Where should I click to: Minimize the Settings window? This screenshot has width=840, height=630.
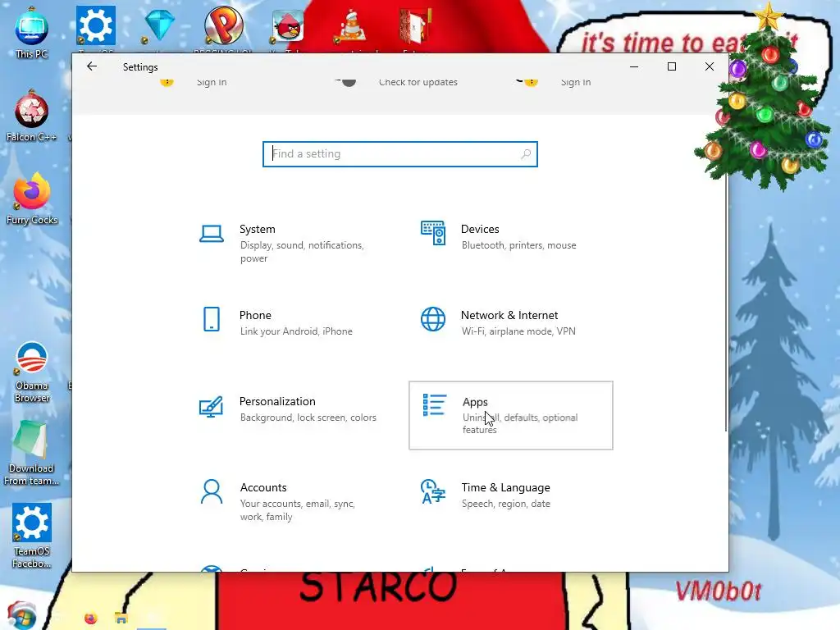[634, 66]
